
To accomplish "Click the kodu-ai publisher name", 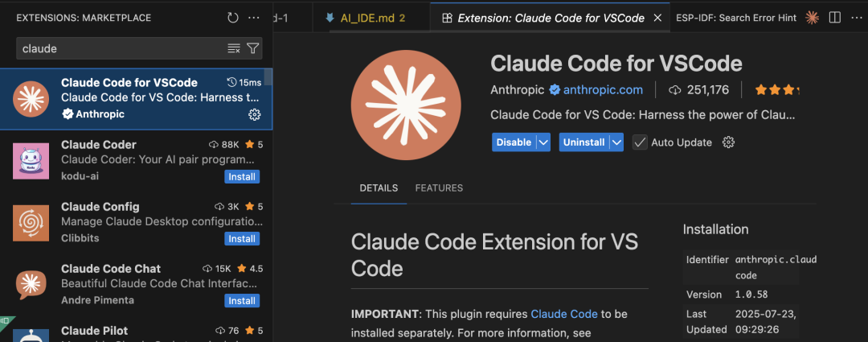I will click(x=80, y=176).
